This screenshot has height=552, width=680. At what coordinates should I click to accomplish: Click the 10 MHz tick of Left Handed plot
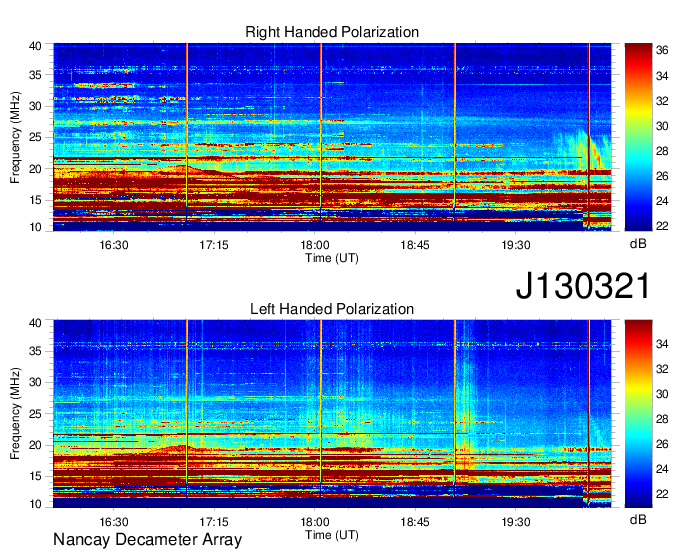tap(36, 504)
